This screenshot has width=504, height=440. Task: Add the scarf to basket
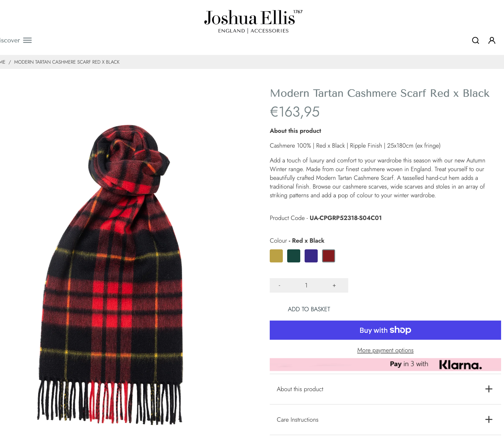pos(309,309)
